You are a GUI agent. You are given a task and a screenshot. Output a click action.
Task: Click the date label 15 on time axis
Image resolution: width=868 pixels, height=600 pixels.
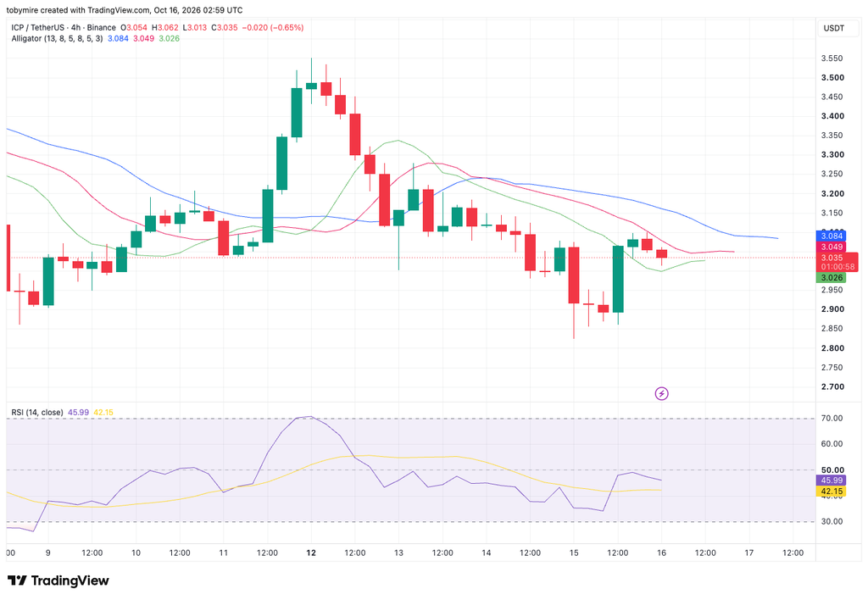(x=574, y=553)
